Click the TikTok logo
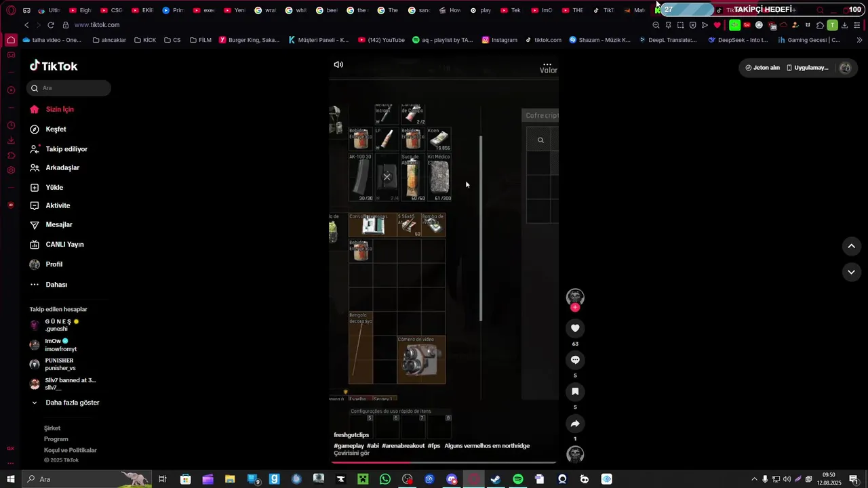The image size is (868, 488). pos(54,66)
